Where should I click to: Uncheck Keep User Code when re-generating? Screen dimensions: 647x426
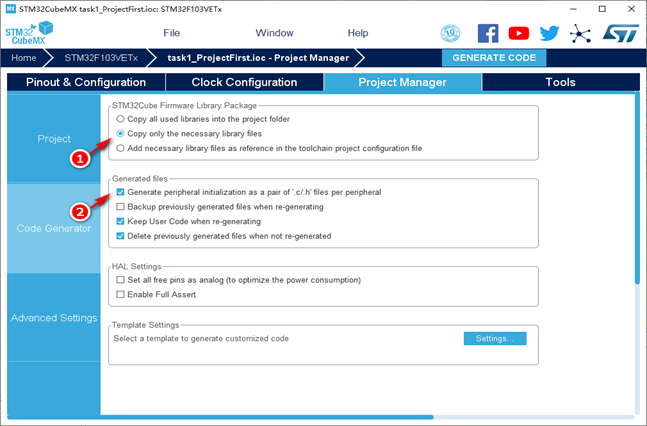point(120,222)
